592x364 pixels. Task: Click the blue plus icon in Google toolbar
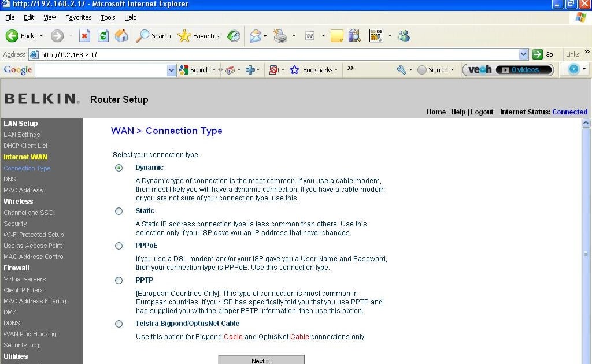pos(250,70)
